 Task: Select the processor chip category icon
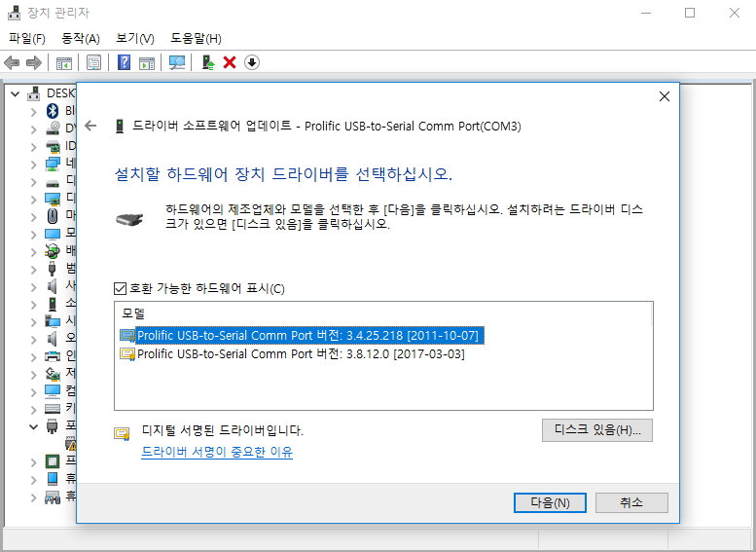pyautogui.click(x=53, y=461)
